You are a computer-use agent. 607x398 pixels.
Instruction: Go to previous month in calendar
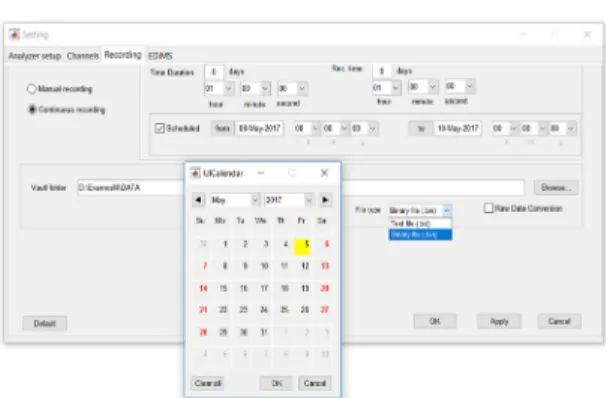[x=198, y=200]
